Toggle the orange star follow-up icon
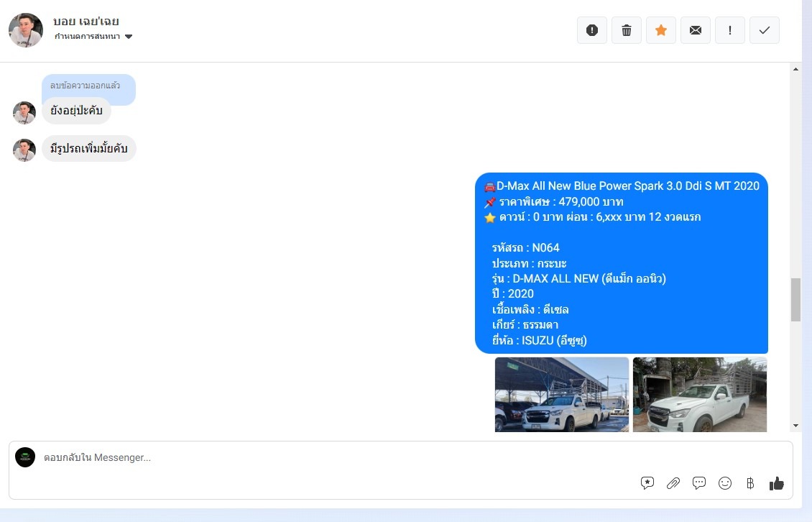This screenshot has height=522, width=812. [661, 30]
